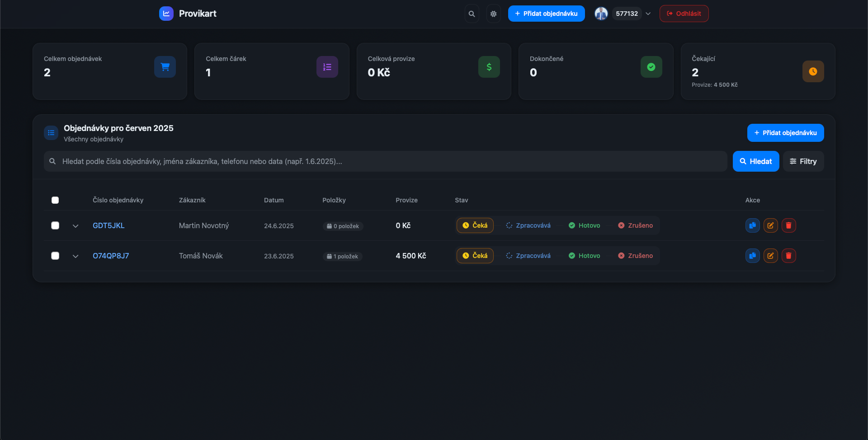Image resolution: width=868 pixels, height=440 pixels.
Task: Edit order GDT5JKL with the pencil icon
Action: [770, 225]
